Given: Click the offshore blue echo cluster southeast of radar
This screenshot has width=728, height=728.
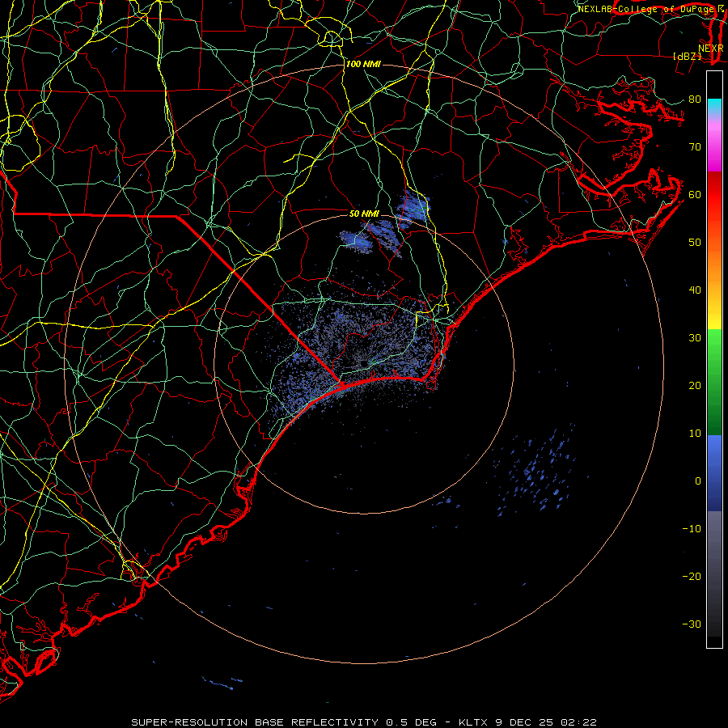Looking at the screenshot, I should click(535, 470).
